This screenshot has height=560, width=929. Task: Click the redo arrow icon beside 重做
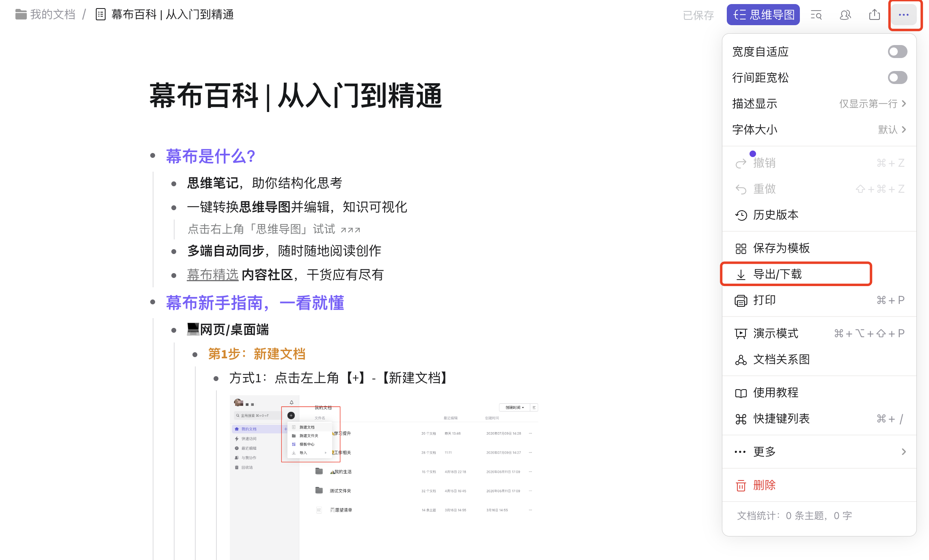point(741,189)
